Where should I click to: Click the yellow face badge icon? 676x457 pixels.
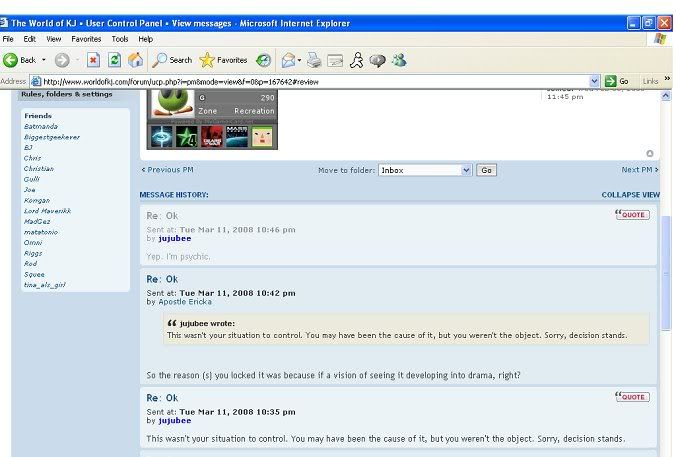pyautogui.click(x=262, y=137)
